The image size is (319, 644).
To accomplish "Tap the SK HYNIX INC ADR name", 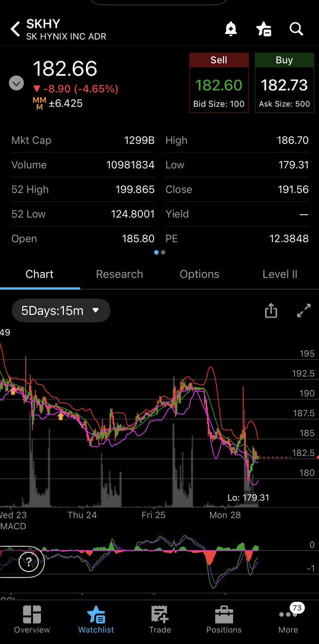I will point(66,36).
